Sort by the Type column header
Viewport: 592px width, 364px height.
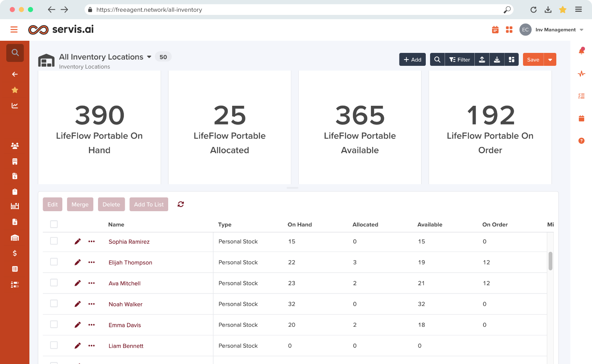pyautogui.click(x=225, y=225)
